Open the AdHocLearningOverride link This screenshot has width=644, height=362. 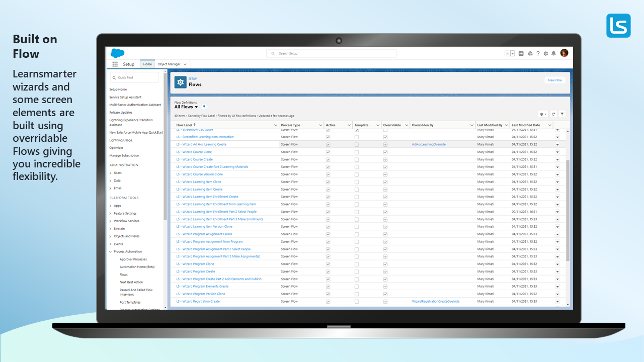429,144
